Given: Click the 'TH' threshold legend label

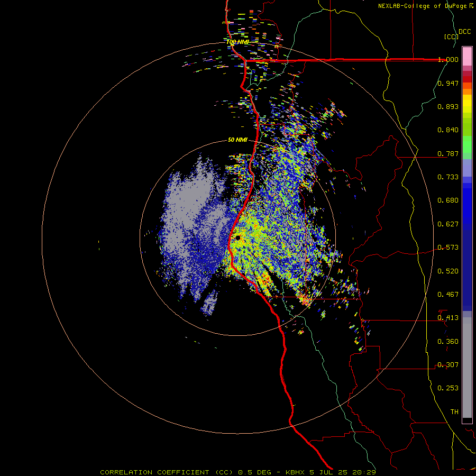Looking at the screenshot, I should pos(454,412).
